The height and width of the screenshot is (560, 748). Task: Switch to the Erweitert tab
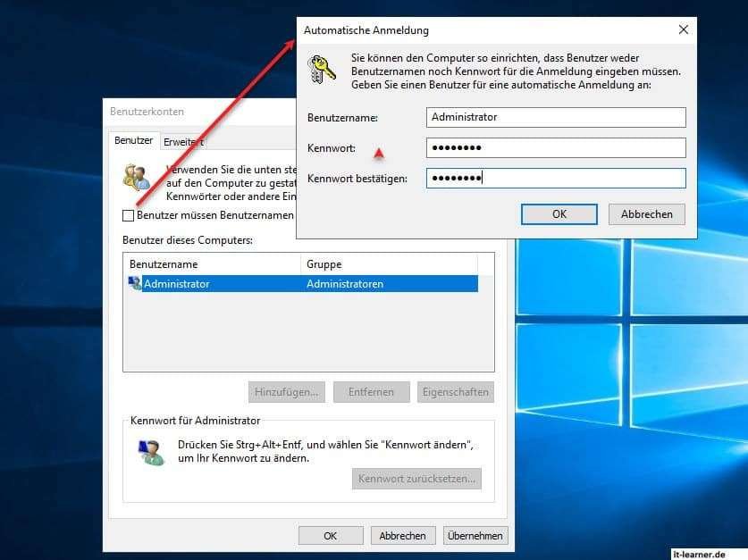tap(183, 141)
